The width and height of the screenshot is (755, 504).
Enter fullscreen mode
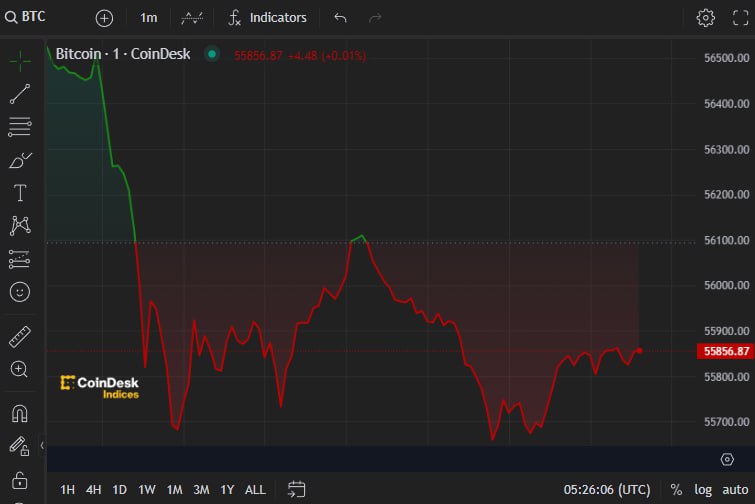(x=741, y=18)
